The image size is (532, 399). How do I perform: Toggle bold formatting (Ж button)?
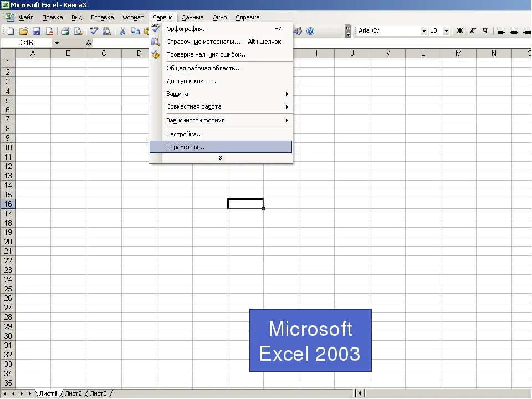460,31
